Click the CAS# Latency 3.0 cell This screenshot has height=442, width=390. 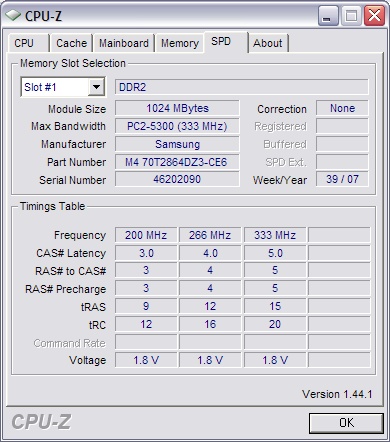point(146,253)
